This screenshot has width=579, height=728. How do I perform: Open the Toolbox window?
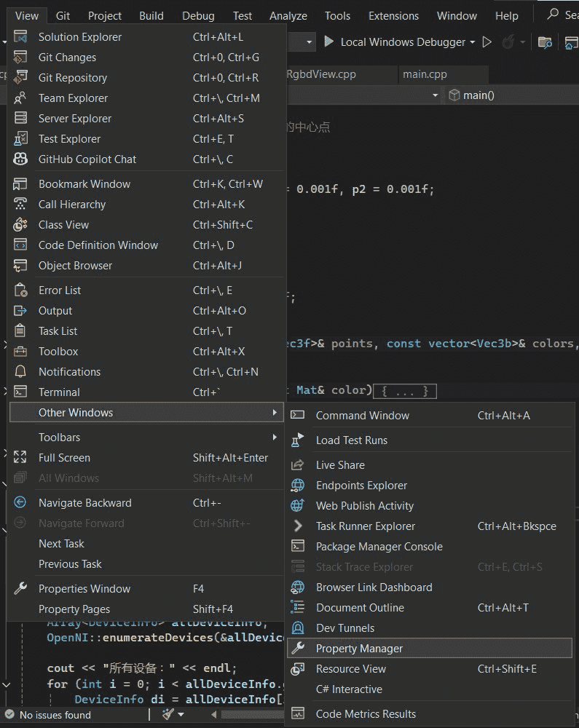[x=58, y=352]
